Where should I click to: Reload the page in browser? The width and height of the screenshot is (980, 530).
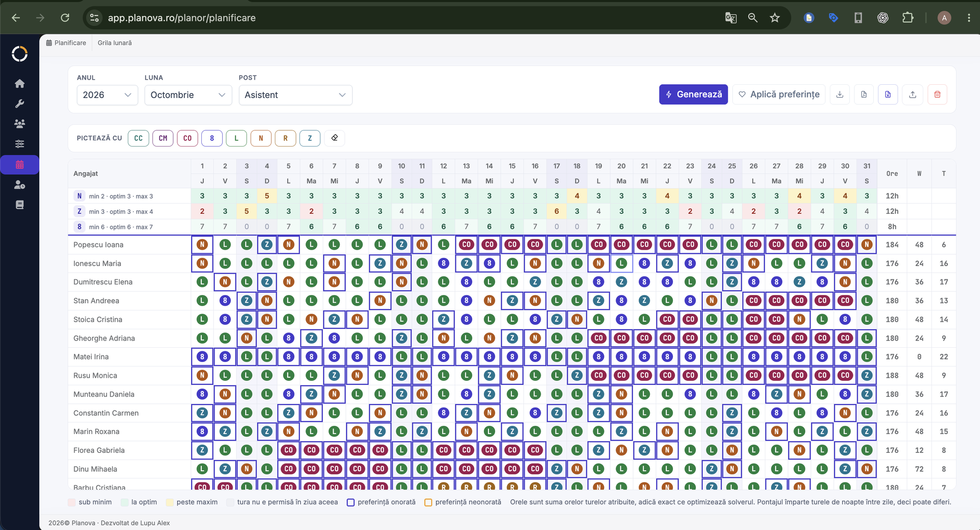click(65, 18)
